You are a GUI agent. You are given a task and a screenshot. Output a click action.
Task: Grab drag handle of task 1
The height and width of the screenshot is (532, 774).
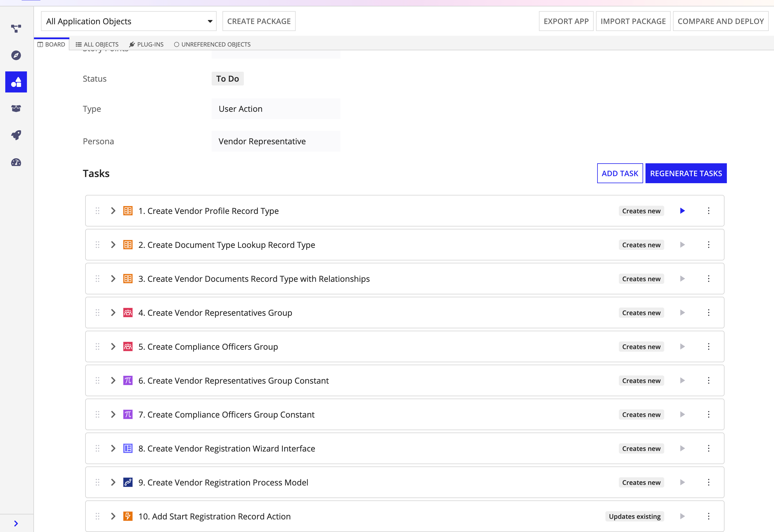coord(97,211)
